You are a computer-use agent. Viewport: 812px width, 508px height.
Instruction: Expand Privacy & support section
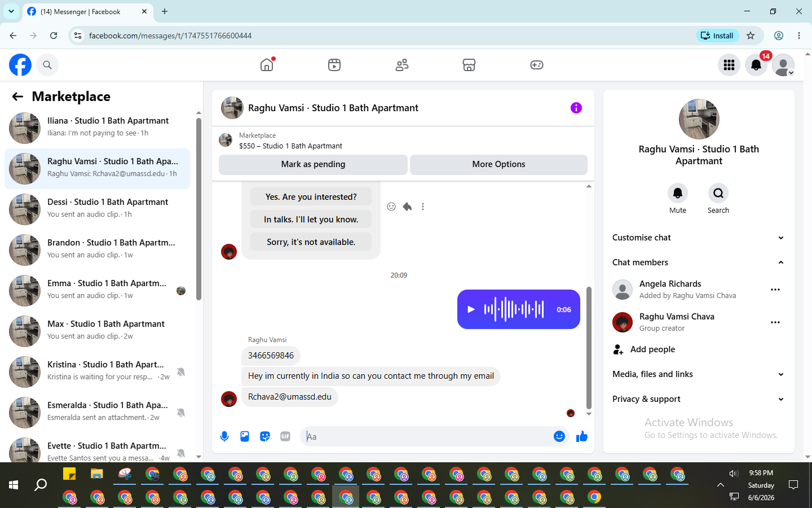[x=699, y=399]
